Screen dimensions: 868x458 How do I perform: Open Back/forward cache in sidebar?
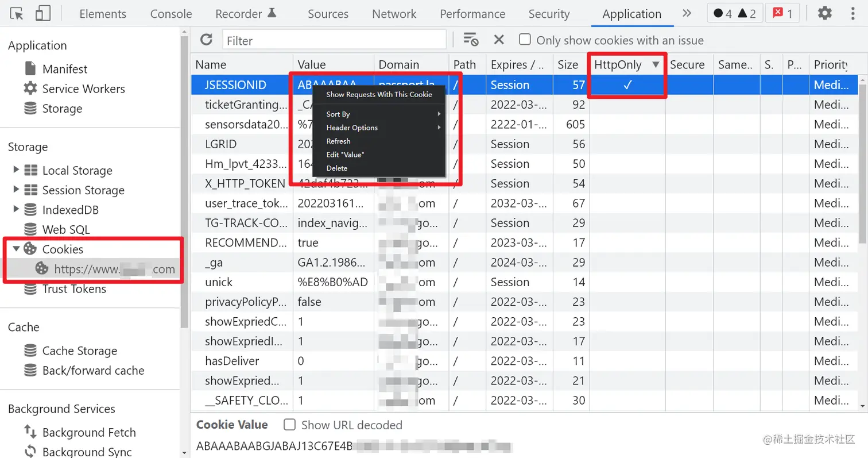pyautogui.click(x=93, y=370)
